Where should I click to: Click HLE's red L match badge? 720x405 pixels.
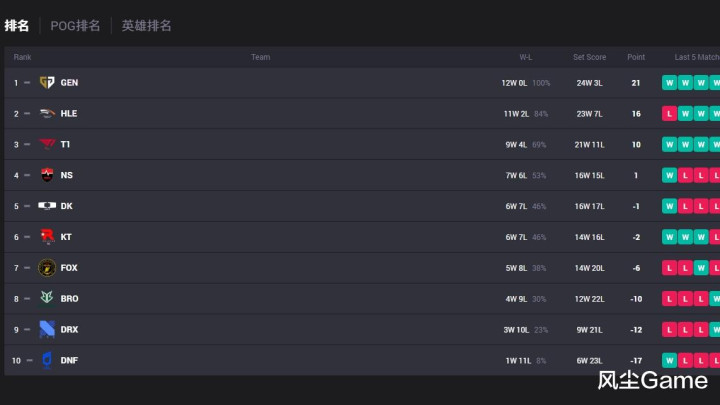669,114
